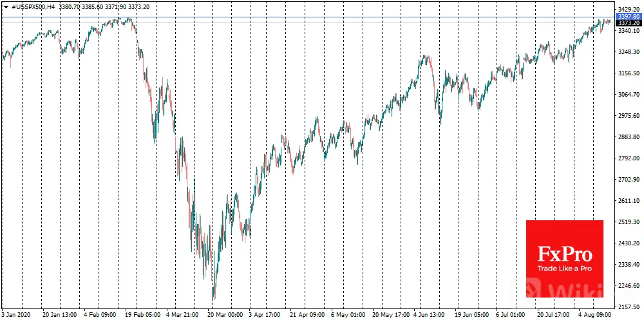
Task: Click the 4 Jun 13:00 date label
Action: point(430,314)
